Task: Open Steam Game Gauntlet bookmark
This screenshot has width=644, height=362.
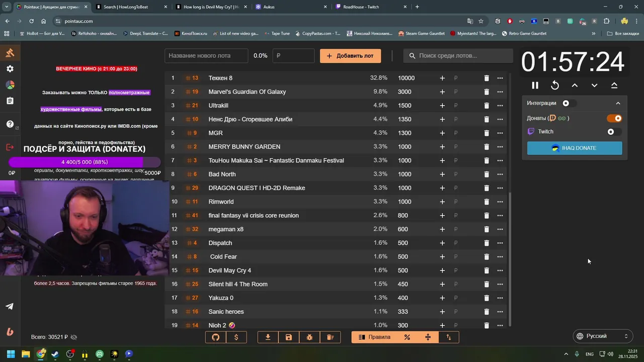Action: [421, 34]
